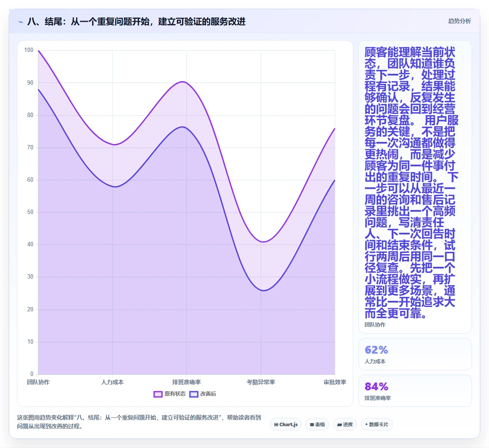Viewport: 489px width, 448px height.
Task: Click the large purple summary paragraph
Action: pyautogui.click(x=411, y=183)
